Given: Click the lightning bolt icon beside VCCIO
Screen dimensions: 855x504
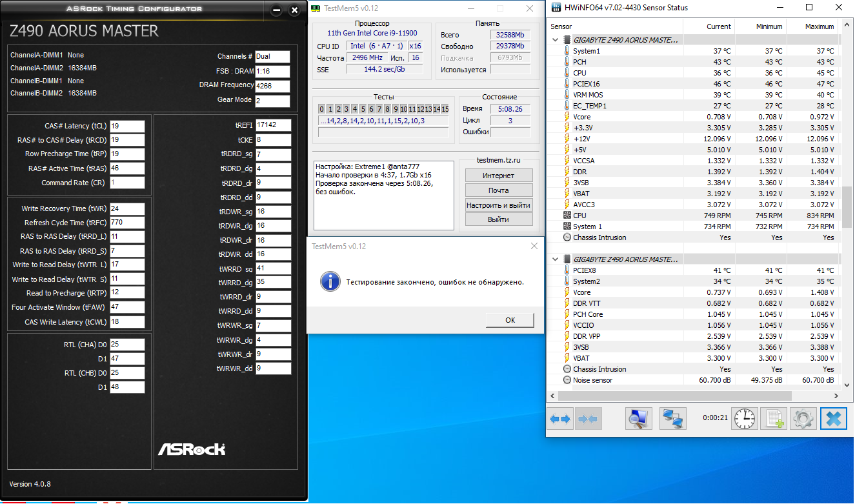Looking at the screenshot, I should click(x=567, y=325).
